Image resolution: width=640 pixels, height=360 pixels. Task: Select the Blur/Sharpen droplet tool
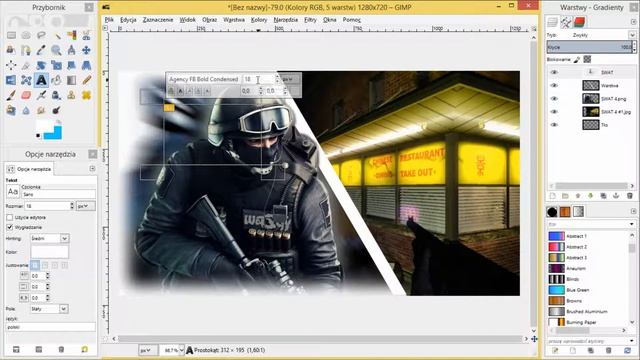[x=26, y=111]
